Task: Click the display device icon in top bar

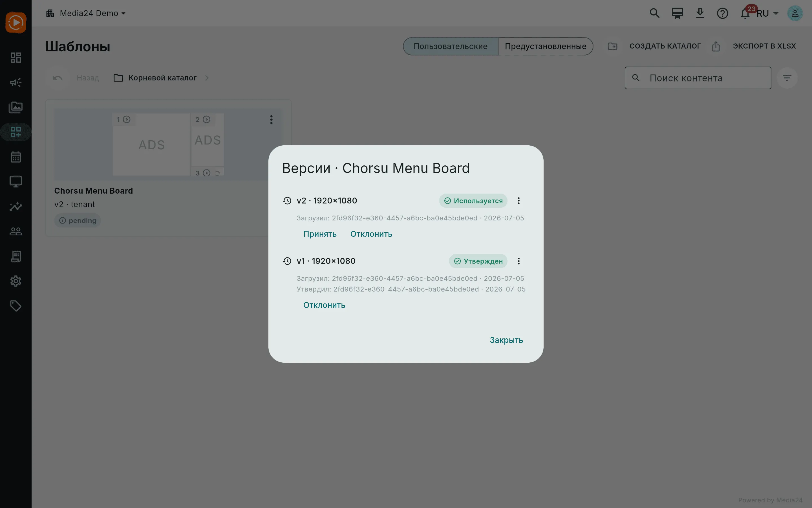Action: pos(678,13)
